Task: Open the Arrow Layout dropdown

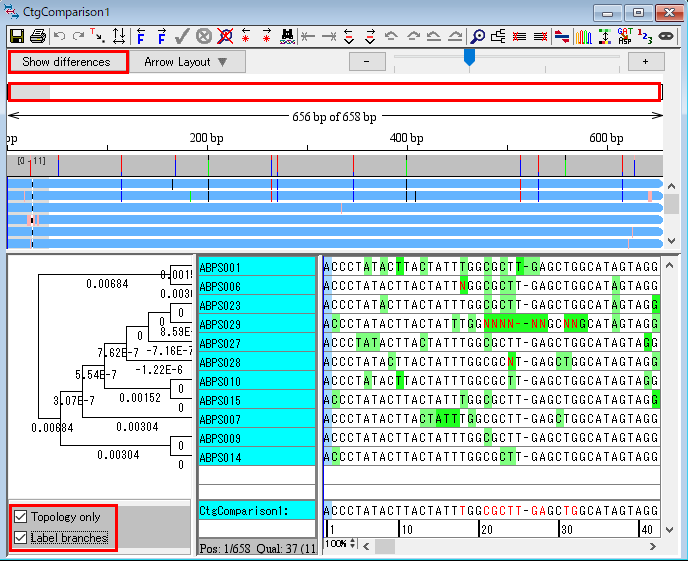Action: (x=186, y=62)
